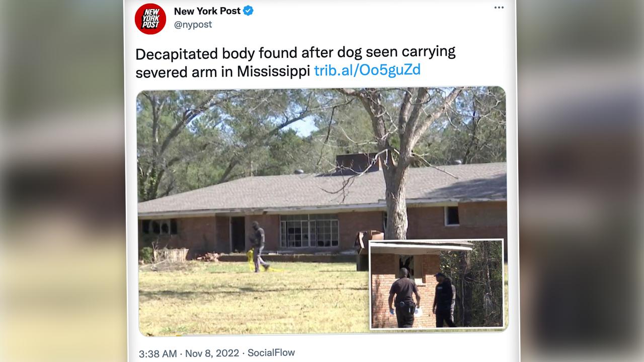
Task: Click the word Mississippi in the tweet
Action: (x=273, y=71)
